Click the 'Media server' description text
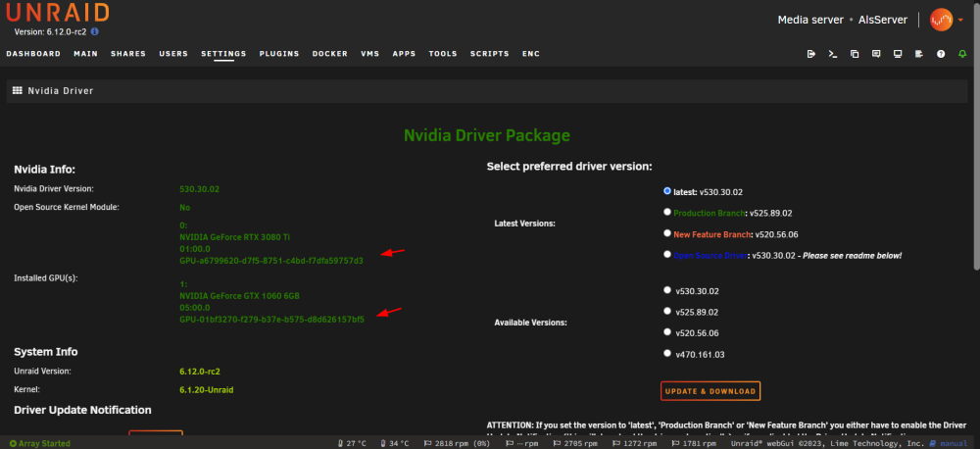This screenshot has height=449, width=980. pyautogui.click(x=810, y=20)
